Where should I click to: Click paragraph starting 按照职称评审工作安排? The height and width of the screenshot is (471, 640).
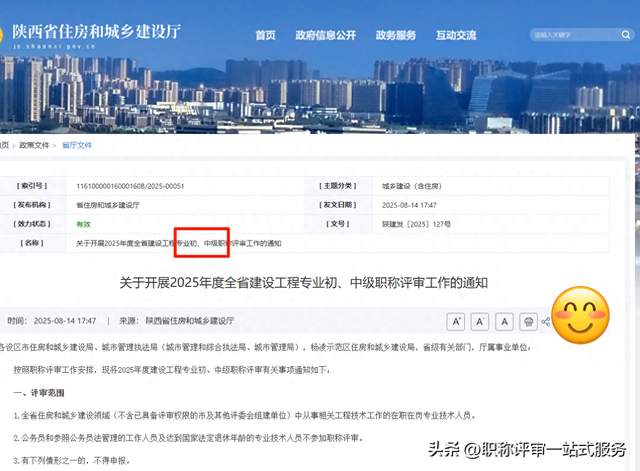click(172, 370)
